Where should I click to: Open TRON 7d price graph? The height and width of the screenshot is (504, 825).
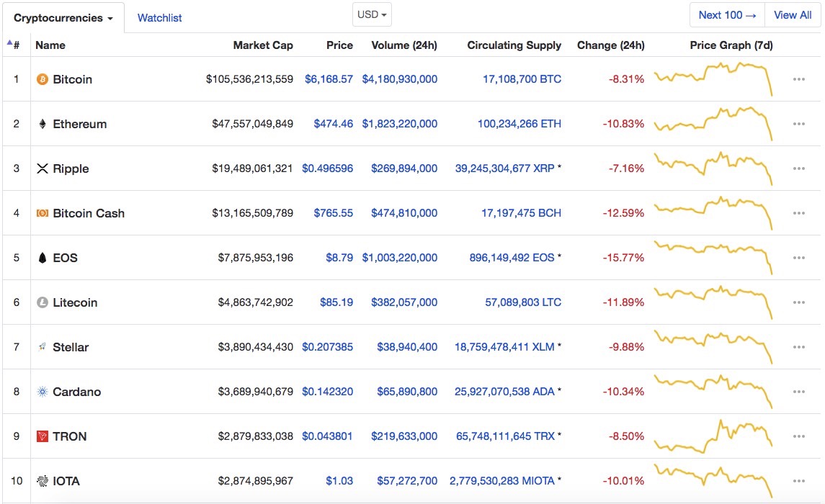click(713, 436)
